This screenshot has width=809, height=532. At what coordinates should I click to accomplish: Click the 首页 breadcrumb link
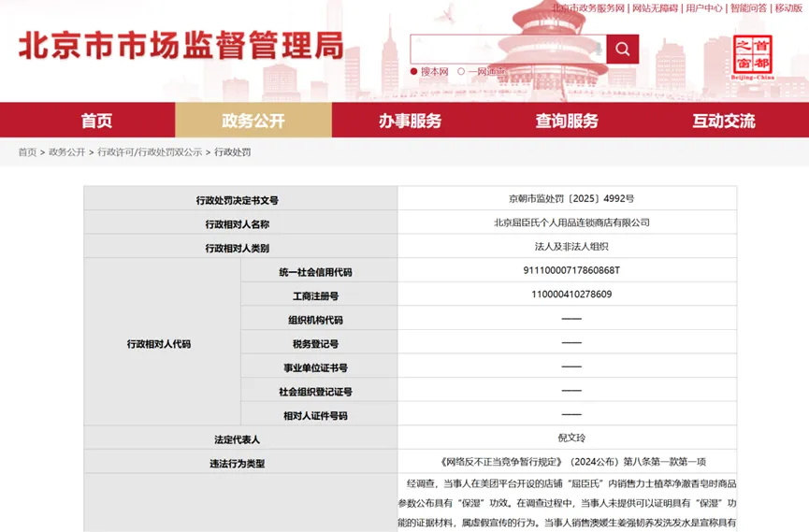coord(27,151)
